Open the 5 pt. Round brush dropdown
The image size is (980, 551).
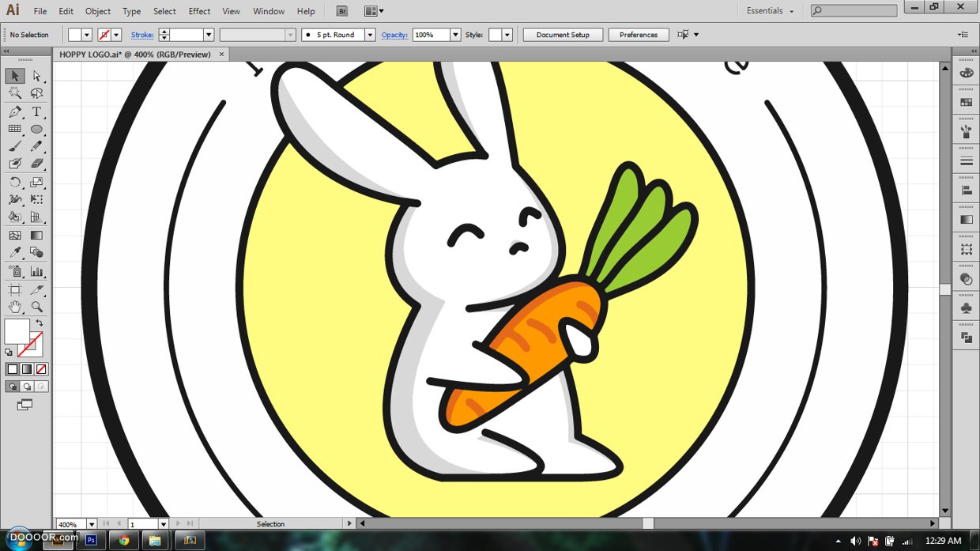pyautogui.click(x=370, y=35)
